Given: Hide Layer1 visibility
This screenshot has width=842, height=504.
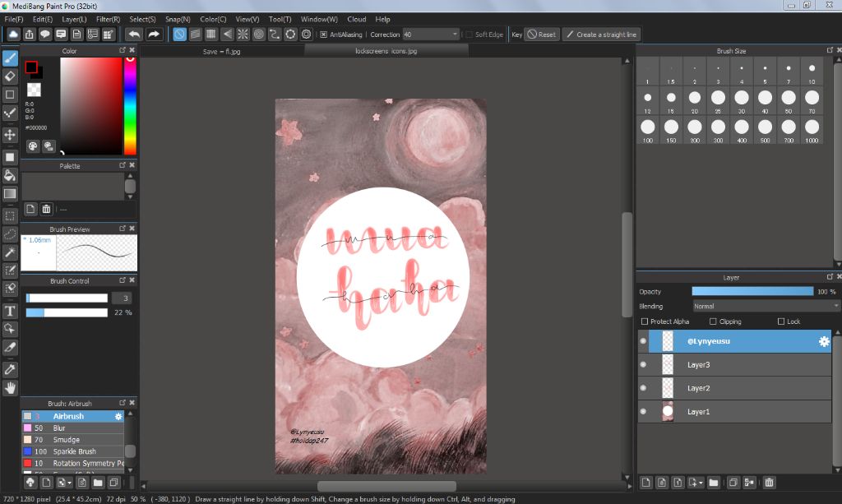Looking at the screenshot, I should (643, 412).
